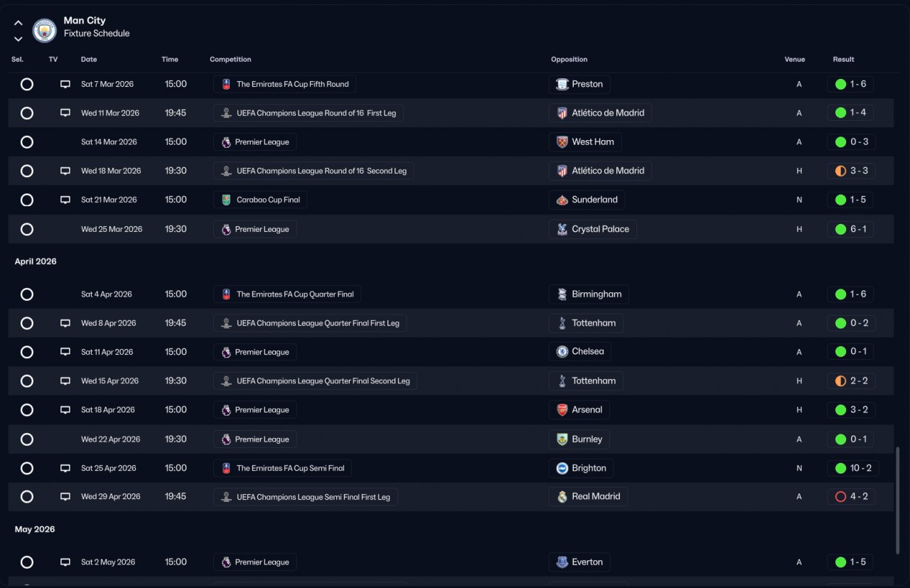Image resolution: width=910 pixels, height=588 pixels.
Task: Click the Champions League trophy icon for Semi Final
Action: [x=226, y=497]
